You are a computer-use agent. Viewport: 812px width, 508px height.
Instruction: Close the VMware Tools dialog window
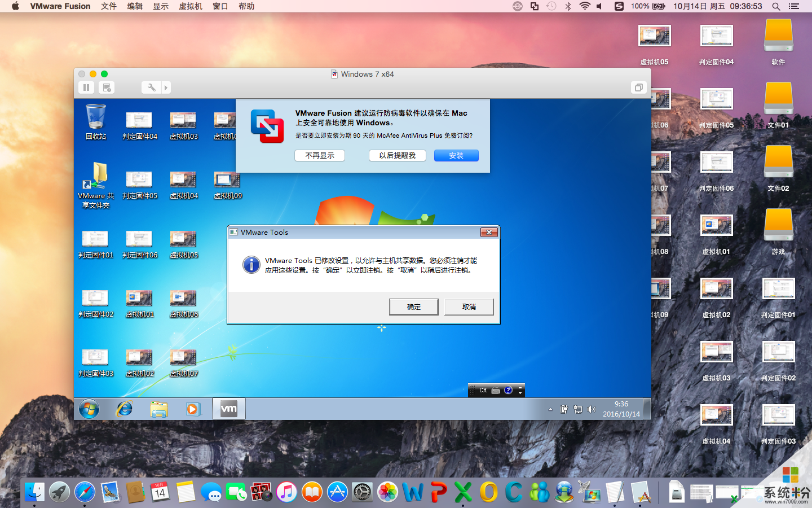tap(489, 232)
